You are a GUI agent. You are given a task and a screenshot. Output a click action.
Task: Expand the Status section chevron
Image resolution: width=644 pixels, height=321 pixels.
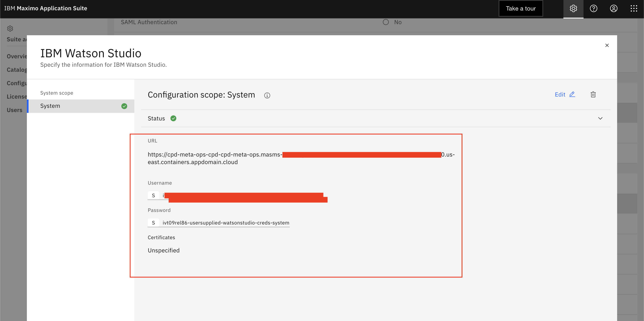(600, 118)
